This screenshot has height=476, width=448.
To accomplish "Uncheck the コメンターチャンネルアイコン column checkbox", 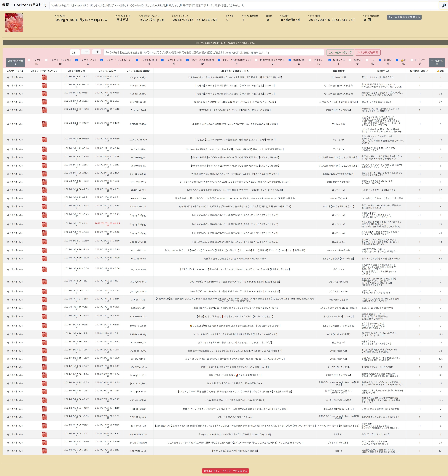I will (x=101, y=60).
